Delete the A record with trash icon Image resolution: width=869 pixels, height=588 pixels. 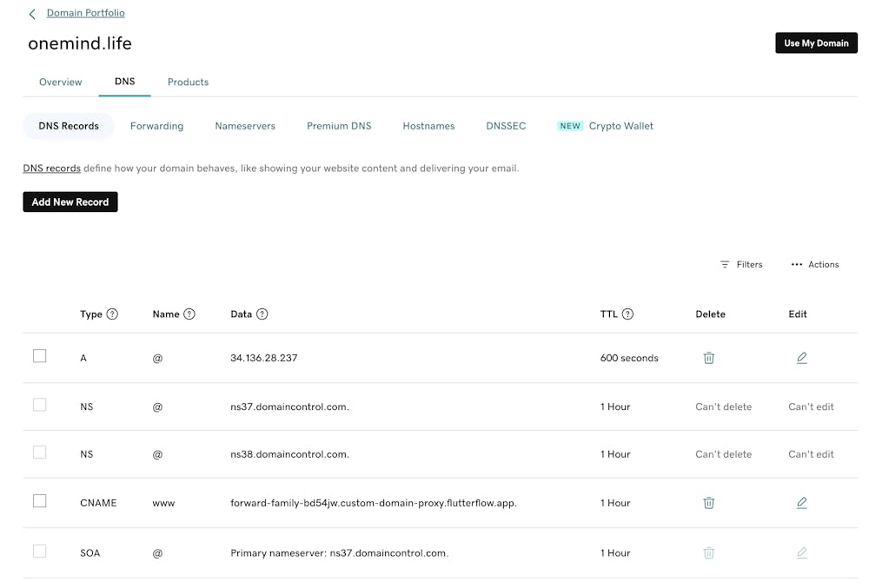[x=709, y=358]
